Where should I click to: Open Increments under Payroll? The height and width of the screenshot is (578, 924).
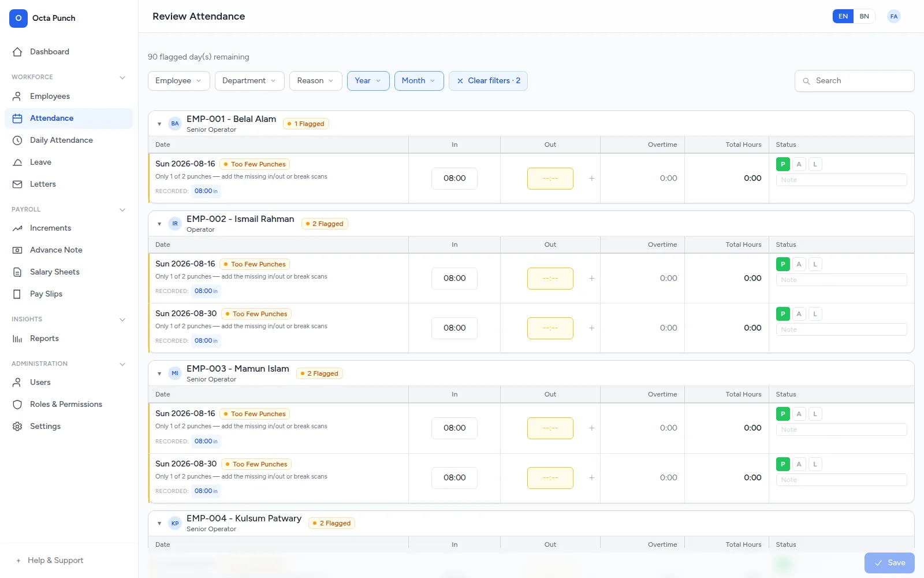click(69, 228)
